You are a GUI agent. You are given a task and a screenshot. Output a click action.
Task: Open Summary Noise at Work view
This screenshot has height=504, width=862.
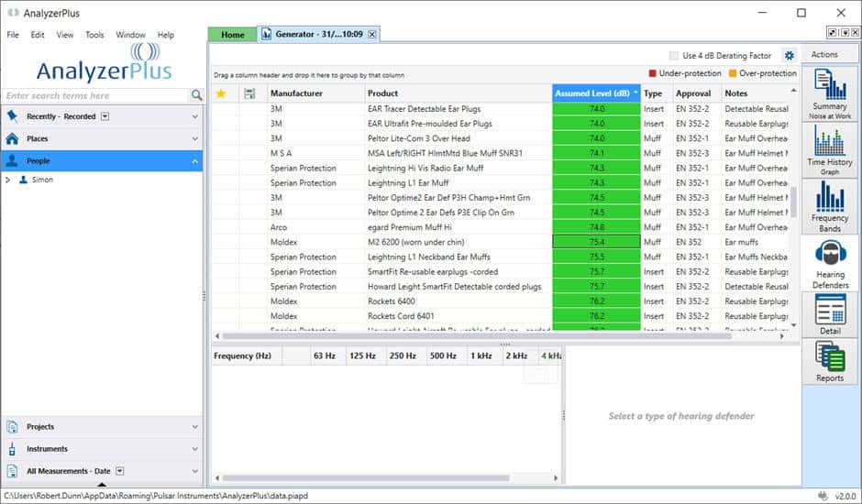pyautogui.click(x=829, y=93)
